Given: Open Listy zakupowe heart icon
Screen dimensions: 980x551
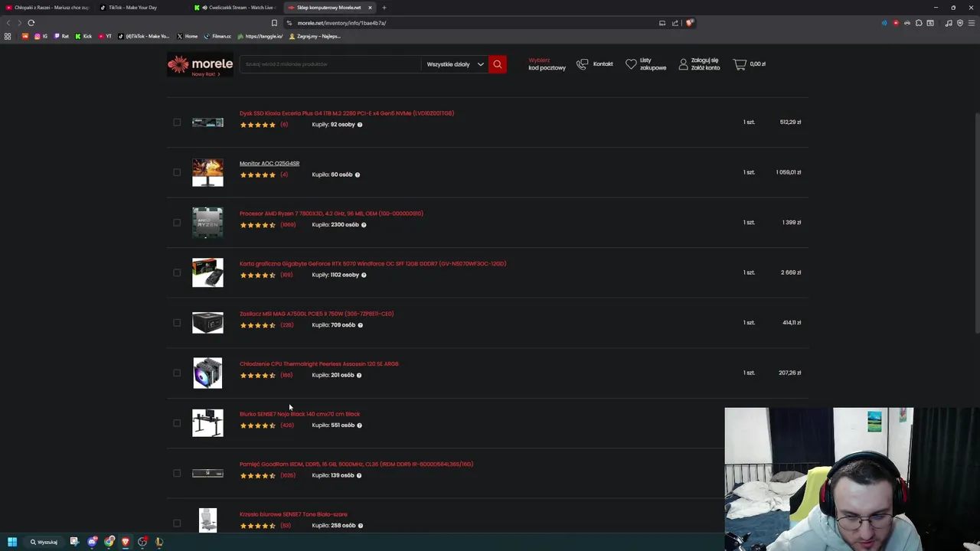Looking at the screenshot, I should coord(631,64).
